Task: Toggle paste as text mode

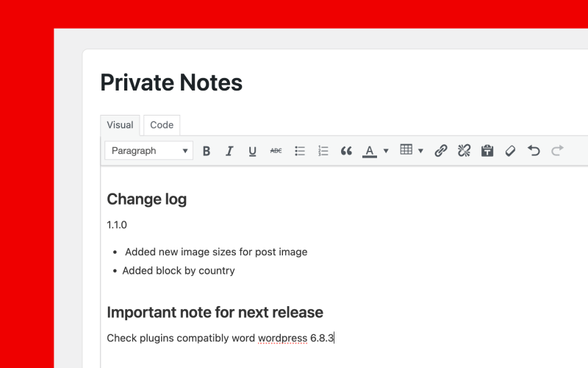Action: tap(487, 151)
